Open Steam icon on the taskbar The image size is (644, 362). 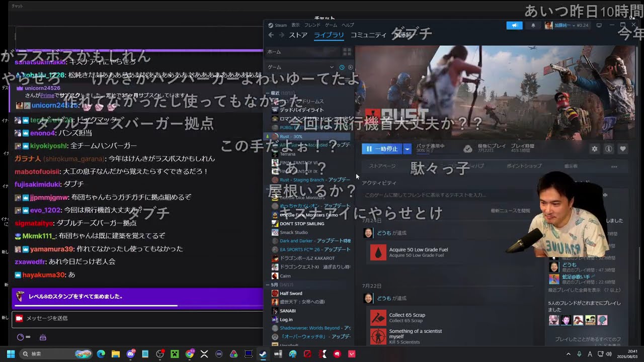click(263, 354)
